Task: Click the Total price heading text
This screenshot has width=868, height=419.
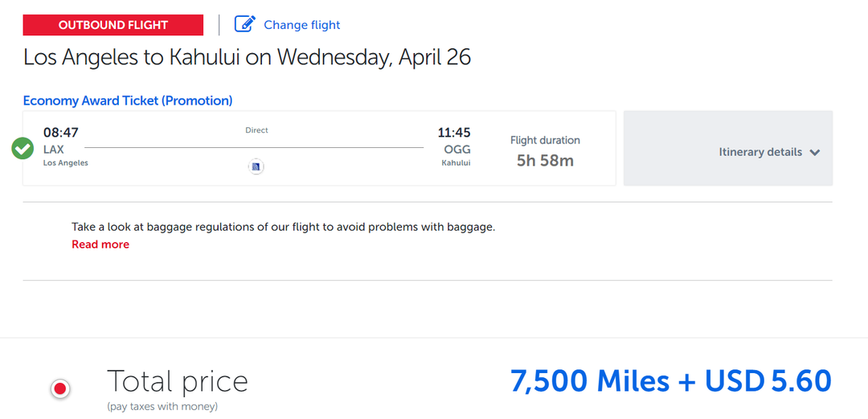Action: 177,381
